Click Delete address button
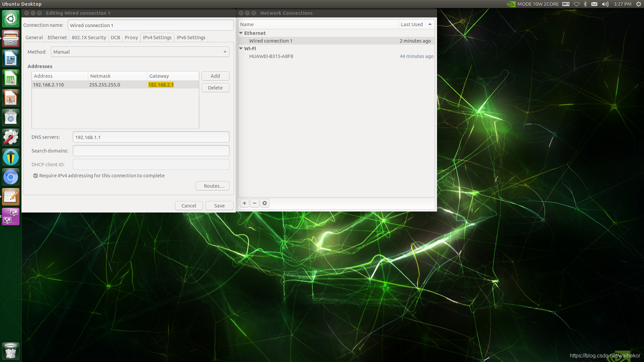 point(215,88)
